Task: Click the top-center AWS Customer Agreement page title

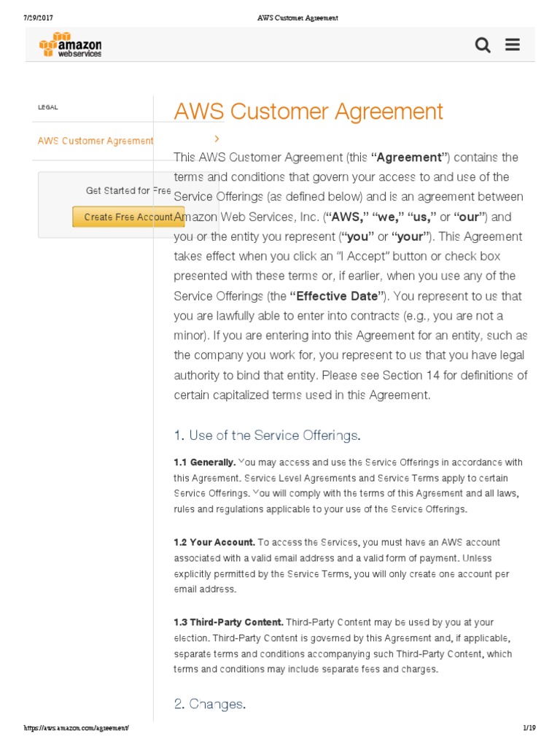Action: [x=297, y=18]
